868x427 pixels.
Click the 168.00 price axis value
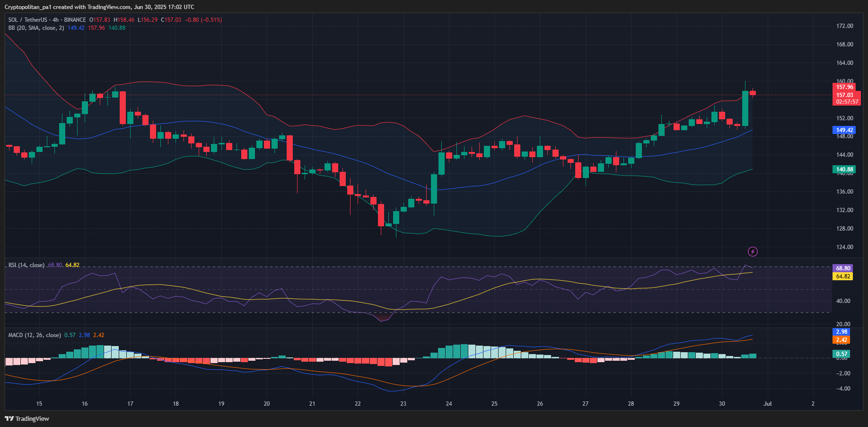[845, 44]
